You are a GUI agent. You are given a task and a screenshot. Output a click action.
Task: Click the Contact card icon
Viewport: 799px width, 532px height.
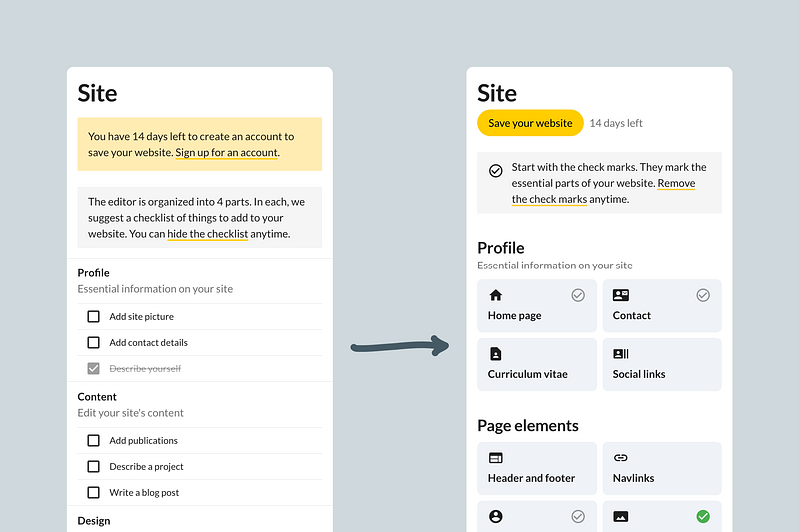tap(621, 295)
